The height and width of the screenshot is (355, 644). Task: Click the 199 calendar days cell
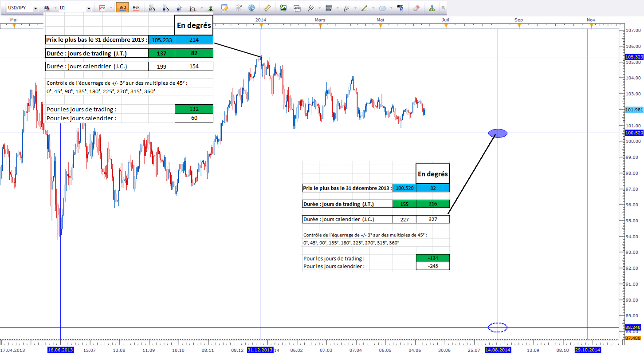coord(162,67)
